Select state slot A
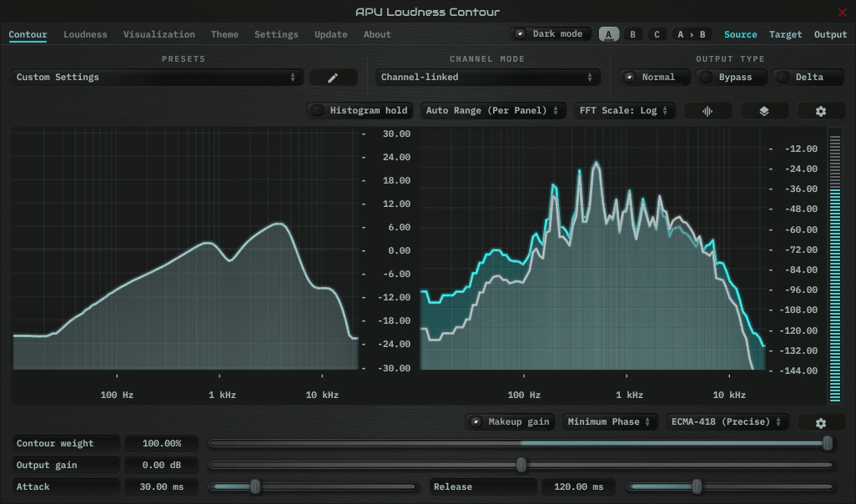 point(609,34)
